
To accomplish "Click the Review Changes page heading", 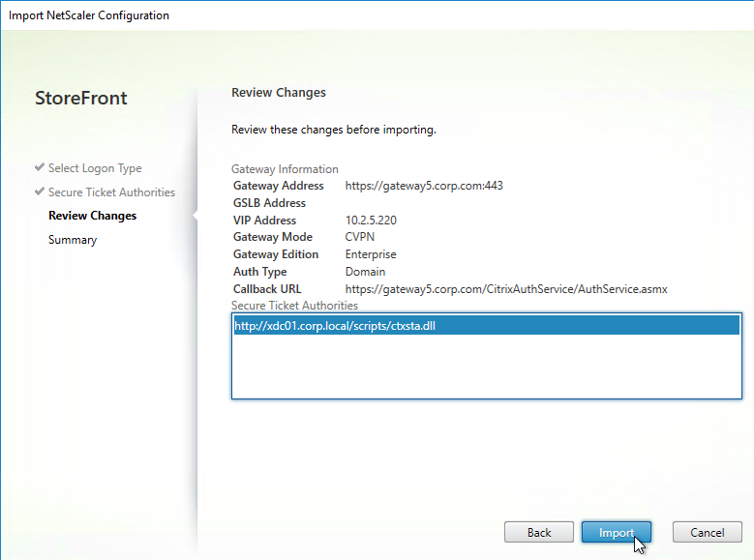I will [x=279, y=92].
